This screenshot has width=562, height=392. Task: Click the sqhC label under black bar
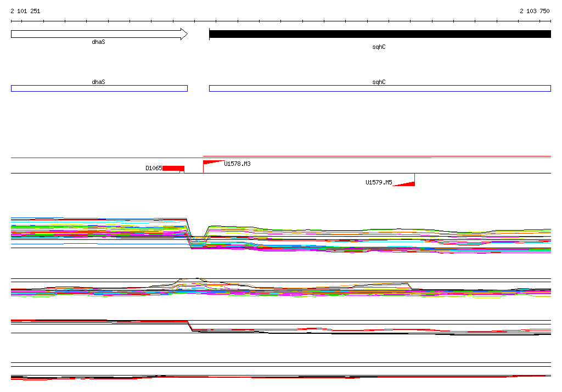click(379, 47)
